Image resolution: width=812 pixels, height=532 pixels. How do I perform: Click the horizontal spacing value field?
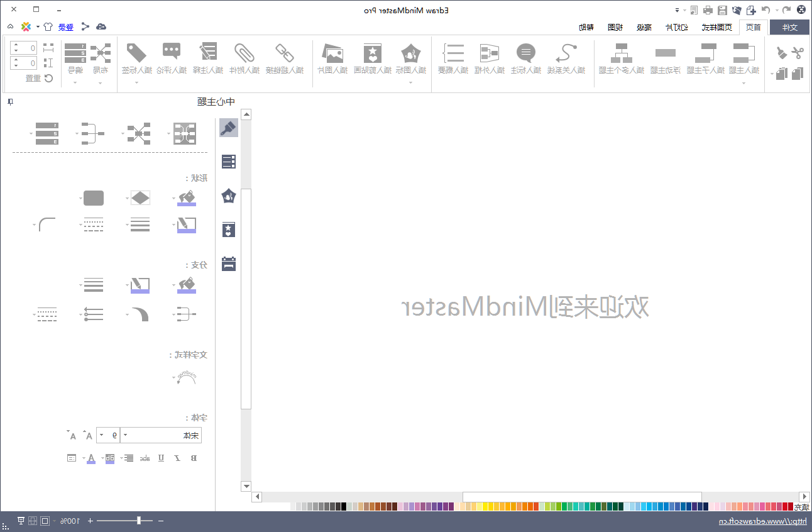point(24,48)
